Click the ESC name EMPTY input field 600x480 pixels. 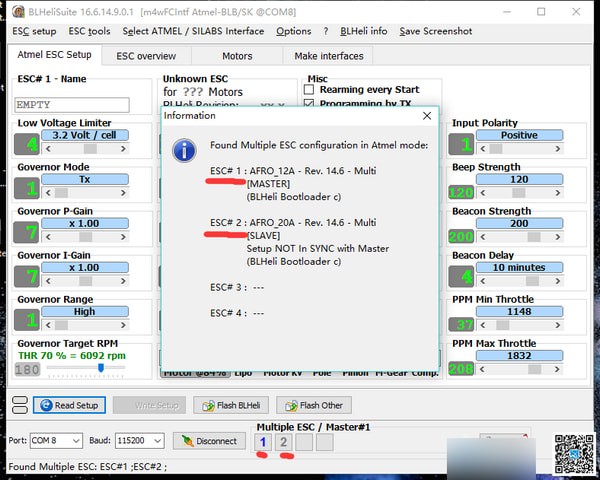point(72,105)
